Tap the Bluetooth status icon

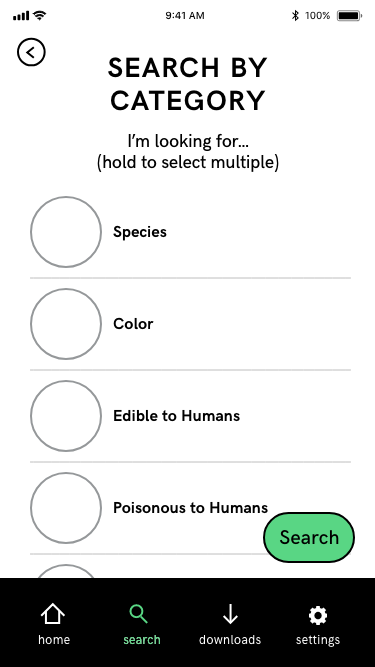point(295,16)
